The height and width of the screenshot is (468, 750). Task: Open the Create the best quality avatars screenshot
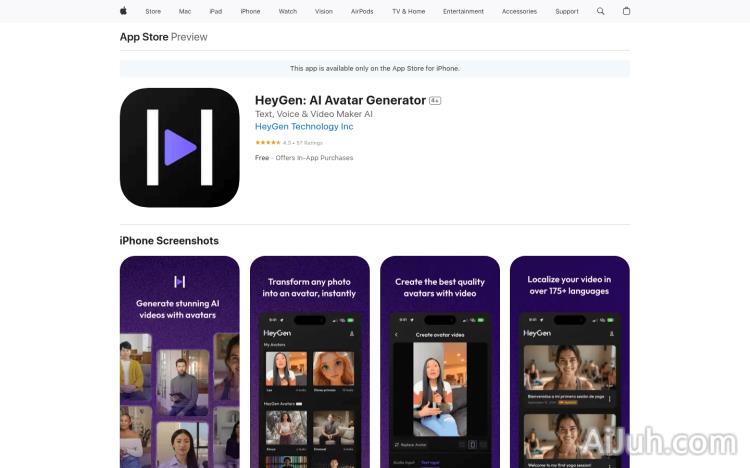[x=440, y=362]
